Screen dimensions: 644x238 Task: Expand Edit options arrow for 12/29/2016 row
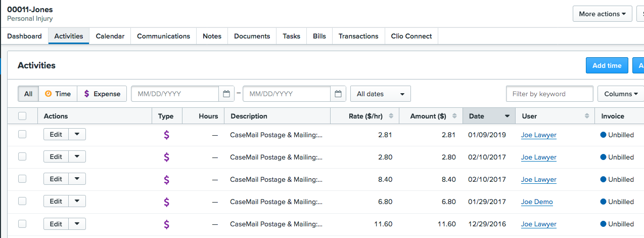[x=77, y=223]
